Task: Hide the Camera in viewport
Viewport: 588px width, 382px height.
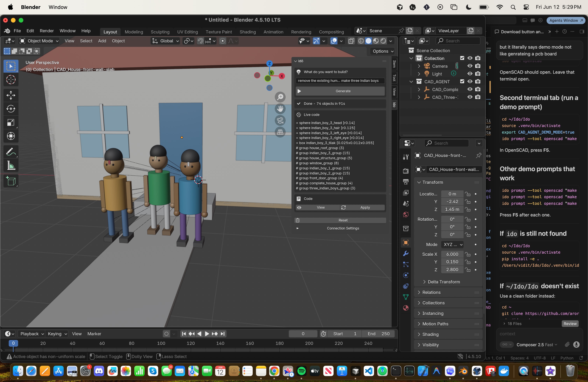Action: tap(470, 66)
